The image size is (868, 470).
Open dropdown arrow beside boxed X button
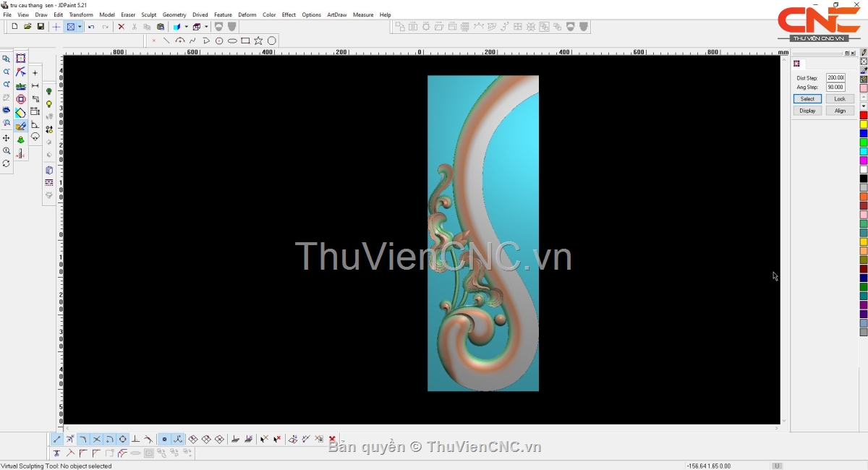tap(80, 27)
